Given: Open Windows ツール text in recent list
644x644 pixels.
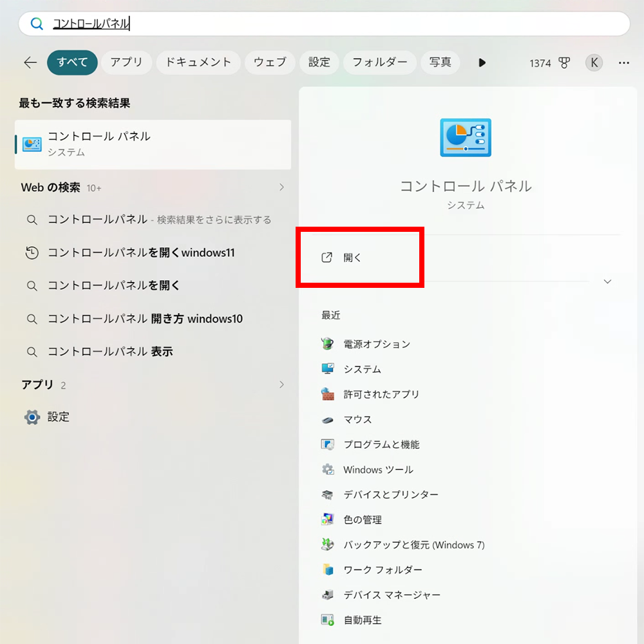Looking at the screenshot, I should coord(378,469).
